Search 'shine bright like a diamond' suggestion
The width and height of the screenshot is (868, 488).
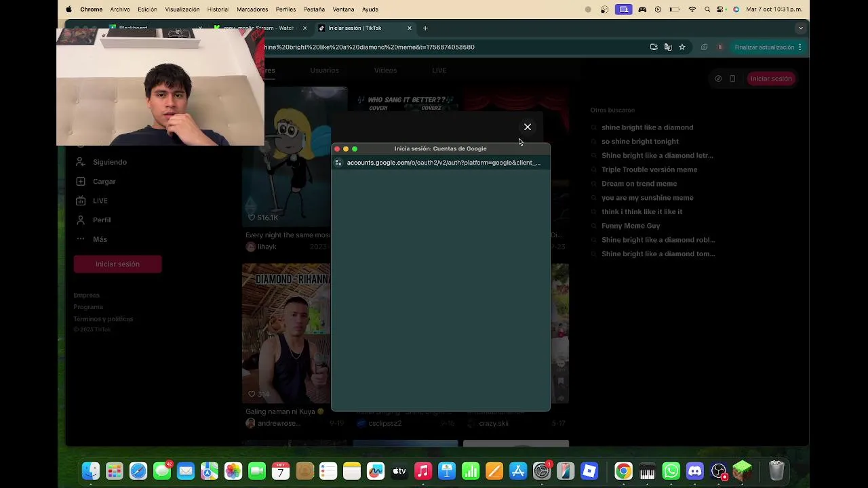(x=647, y=127)
